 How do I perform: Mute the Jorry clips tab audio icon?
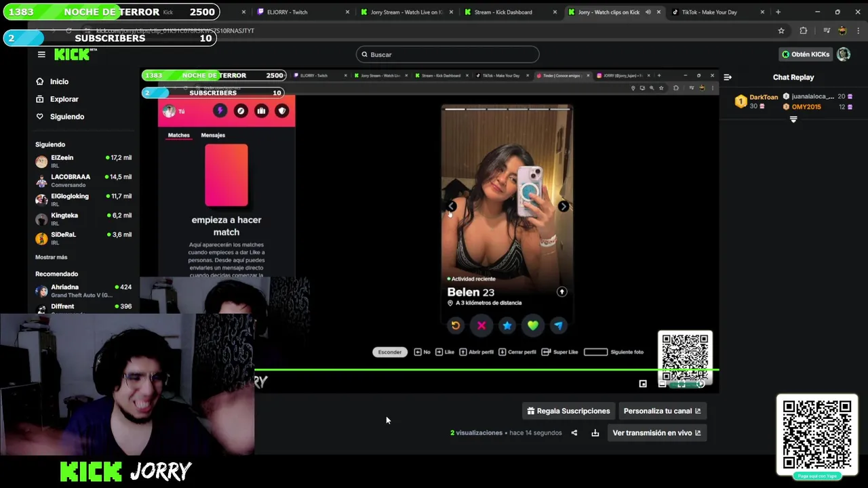click(648, 12)
